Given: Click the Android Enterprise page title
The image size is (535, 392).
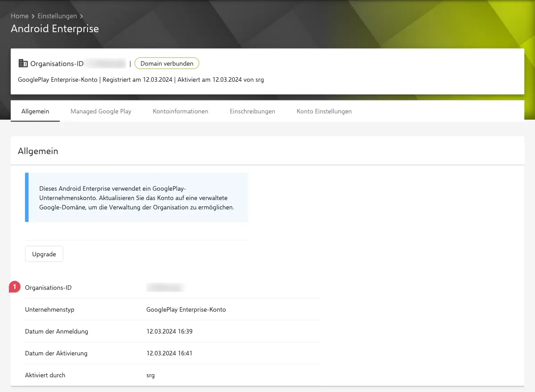Looking at the screenshot, I should [55, 29].
